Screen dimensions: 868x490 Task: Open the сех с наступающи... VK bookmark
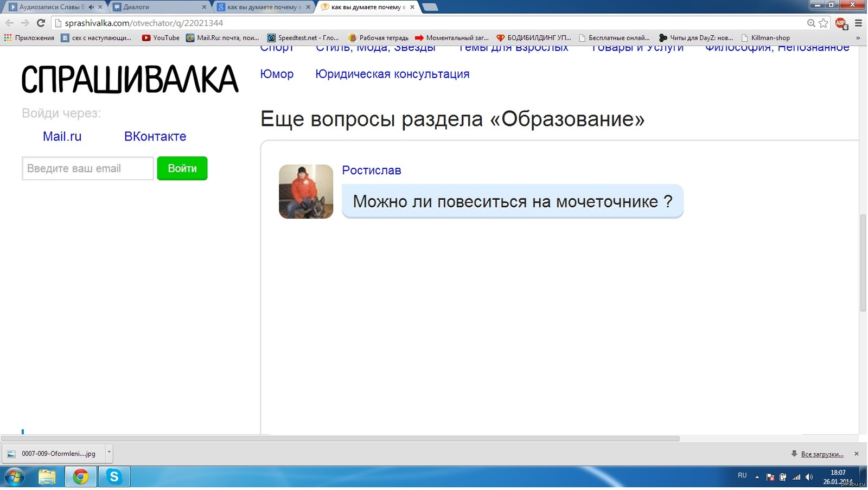coord(96,38)
